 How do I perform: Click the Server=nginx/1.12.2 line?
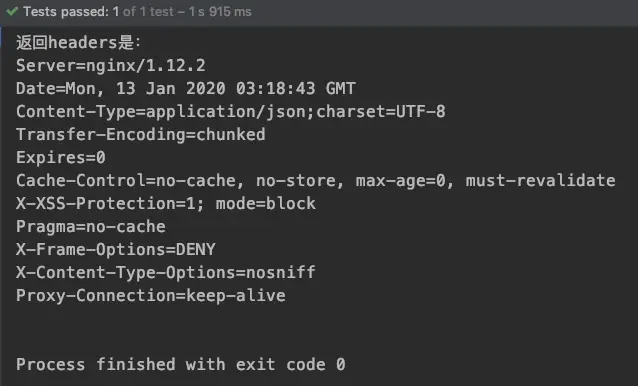(111, 65)
